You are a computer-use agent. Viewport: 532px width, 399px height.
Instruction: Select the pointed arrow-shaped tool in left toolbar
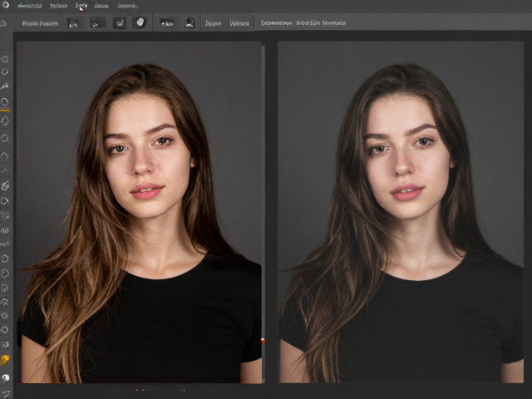coord(5,86)
